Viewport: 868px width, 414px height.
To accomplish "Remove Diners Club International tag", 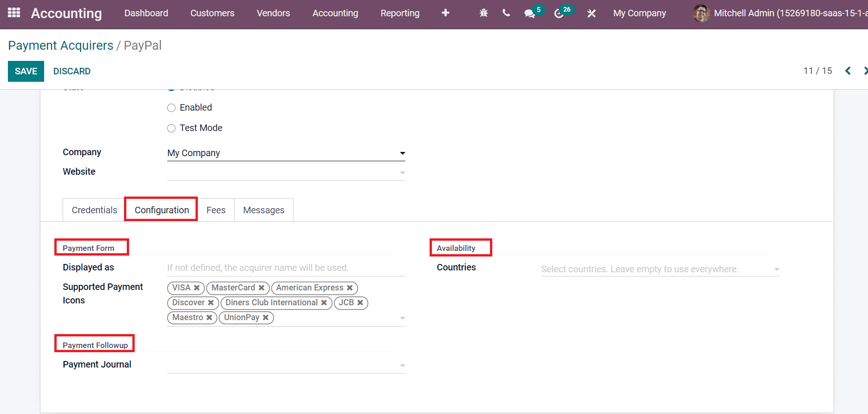I will click(324, 302).
